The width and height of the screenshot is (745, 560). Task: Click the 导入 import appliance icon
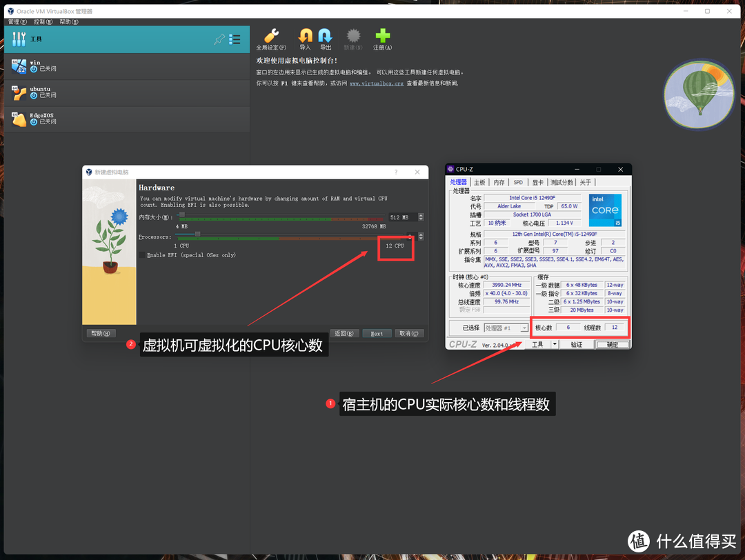click(x=305, y=36)
